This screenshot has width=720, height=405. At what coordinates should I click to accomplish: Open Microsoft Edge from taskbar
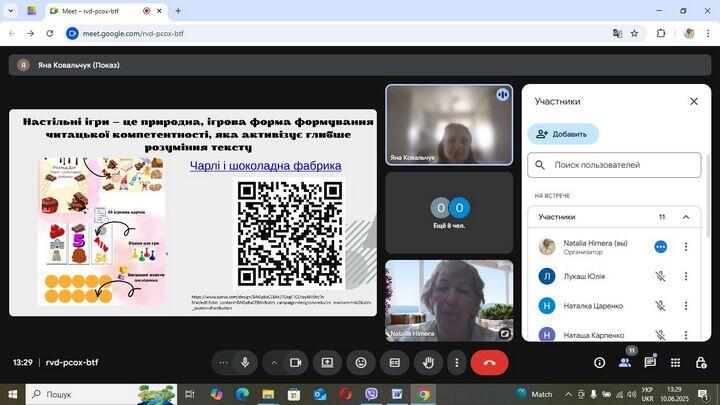242,394
